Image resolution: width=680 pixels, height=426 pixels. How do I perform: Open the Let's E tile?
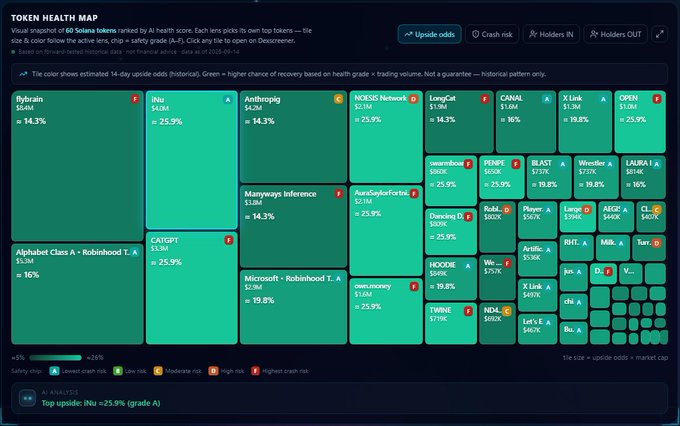(537, 329)
